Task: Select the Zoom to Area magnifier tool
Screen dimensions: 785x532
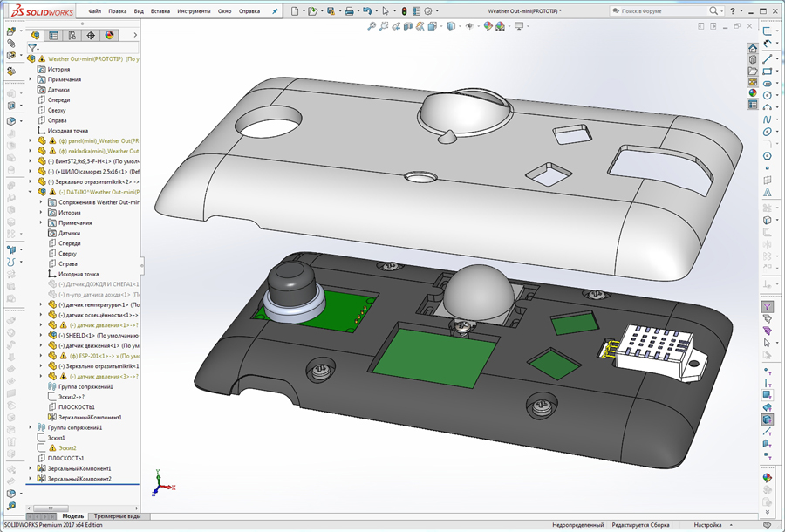Action: coord(385,25)
